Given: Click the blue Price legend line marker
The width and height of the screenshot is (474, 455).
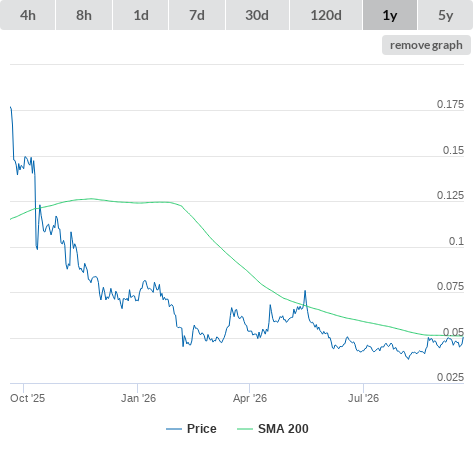Looking at the screenshot, I should point(174,429).
